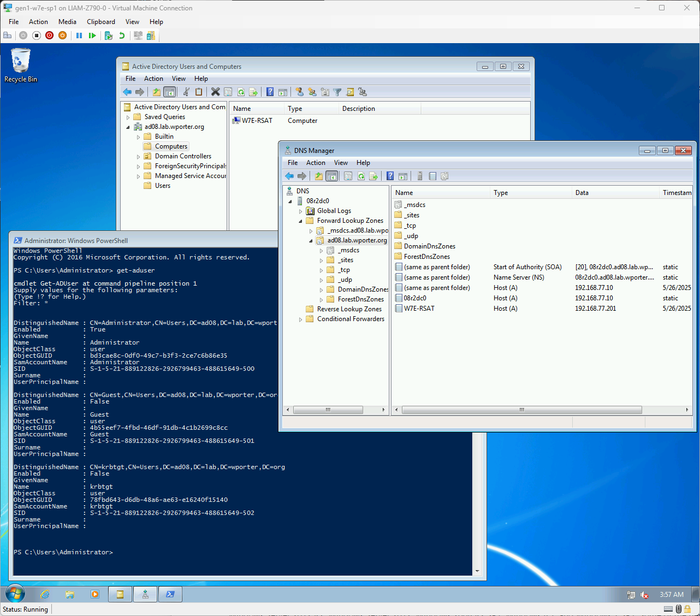Select Users container in ADUC tree

point(162,186)
